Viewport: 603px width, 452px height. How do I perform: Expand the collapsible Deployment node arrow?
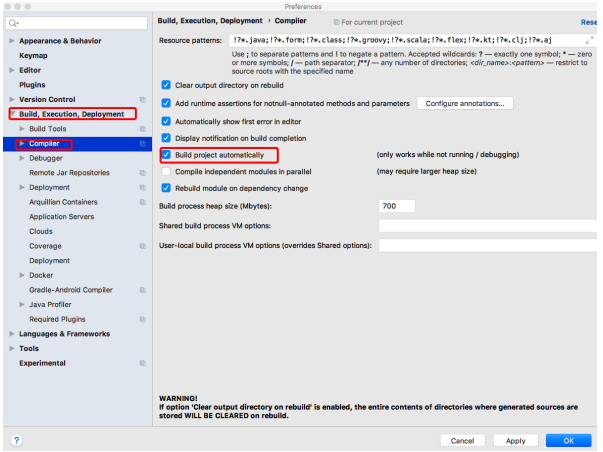(x=22, y=187)
